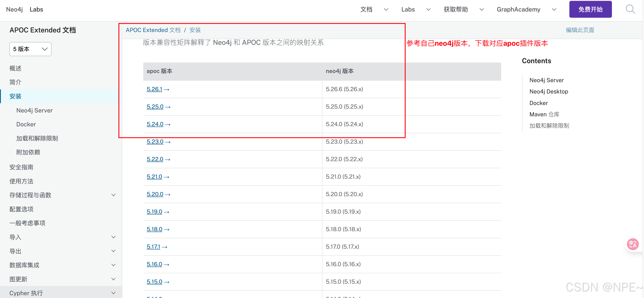
Task: Click the Labs link next to Neo4j logo
Action: [36, 9]
